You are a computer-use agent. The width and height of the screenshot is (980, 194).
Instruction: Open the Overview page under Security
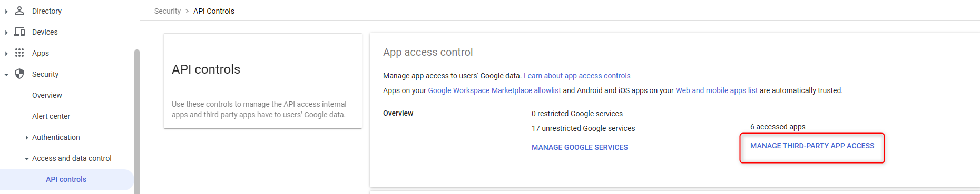(x=47, y=95)
